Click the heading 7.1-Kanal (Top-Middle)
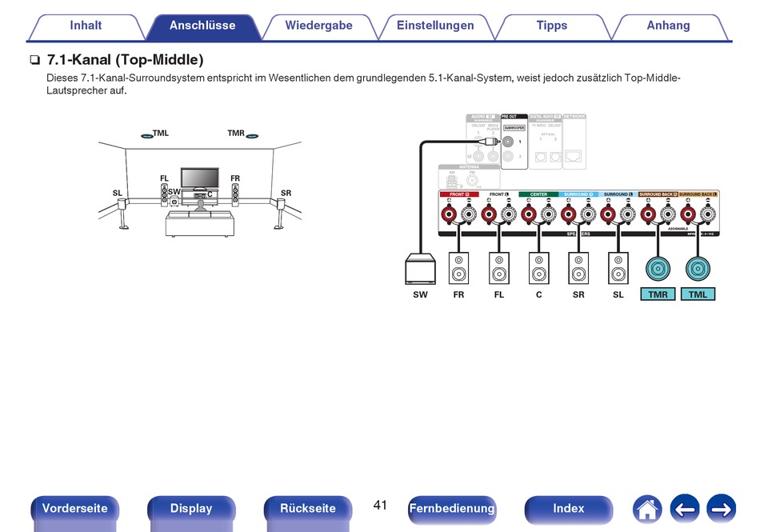 [125, 60]
